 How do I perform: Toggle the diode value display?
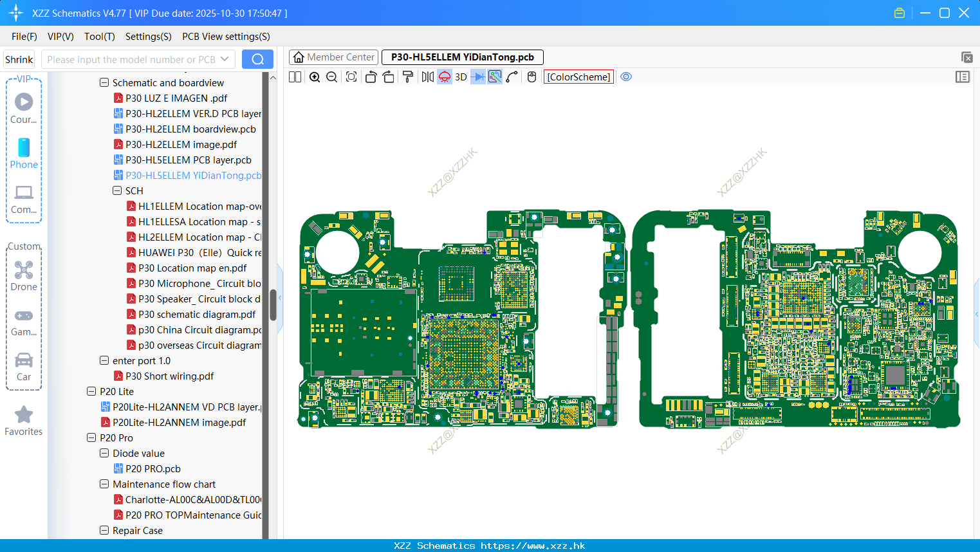[477, 77]
